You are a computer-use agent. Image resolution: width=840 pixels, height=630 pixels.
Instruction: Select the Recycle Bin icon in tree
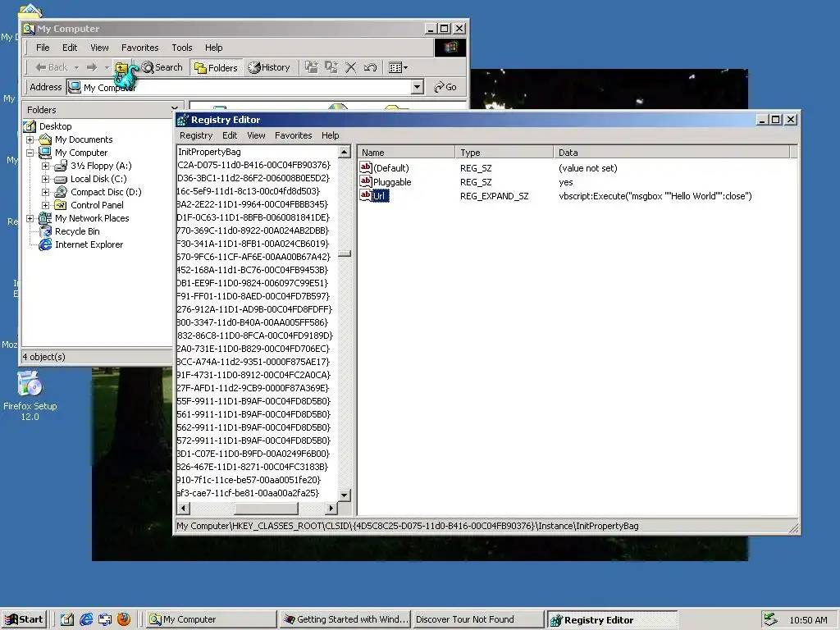click(x=46, y=231)
